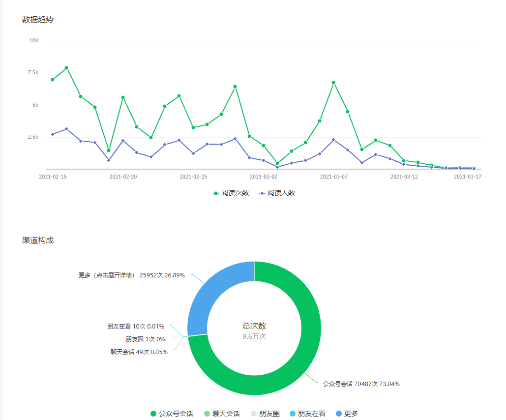Image resolution: width=506 pixels, height=420 pixels.
Task: Click the 聊天会话 49次 0.05% label
Action: click(x=139, y=352)
